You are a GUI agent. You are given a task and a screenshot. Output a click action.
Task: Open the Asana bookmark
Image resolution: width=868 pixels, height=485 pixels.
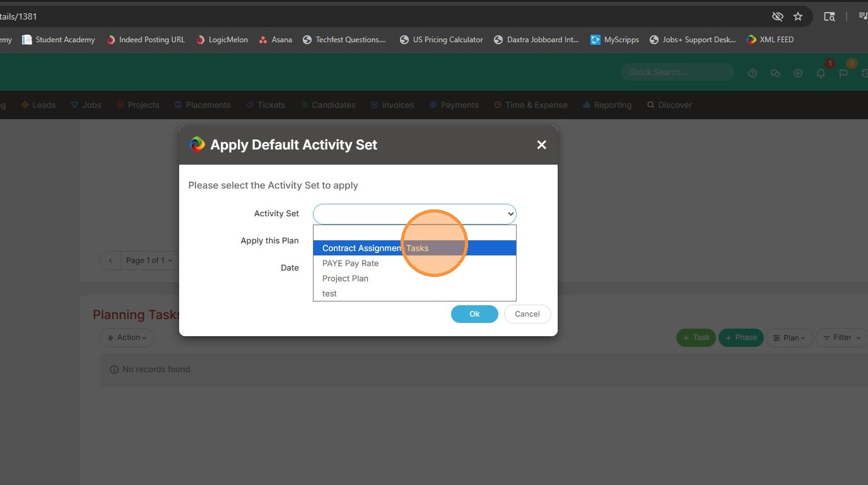point(276,40)
